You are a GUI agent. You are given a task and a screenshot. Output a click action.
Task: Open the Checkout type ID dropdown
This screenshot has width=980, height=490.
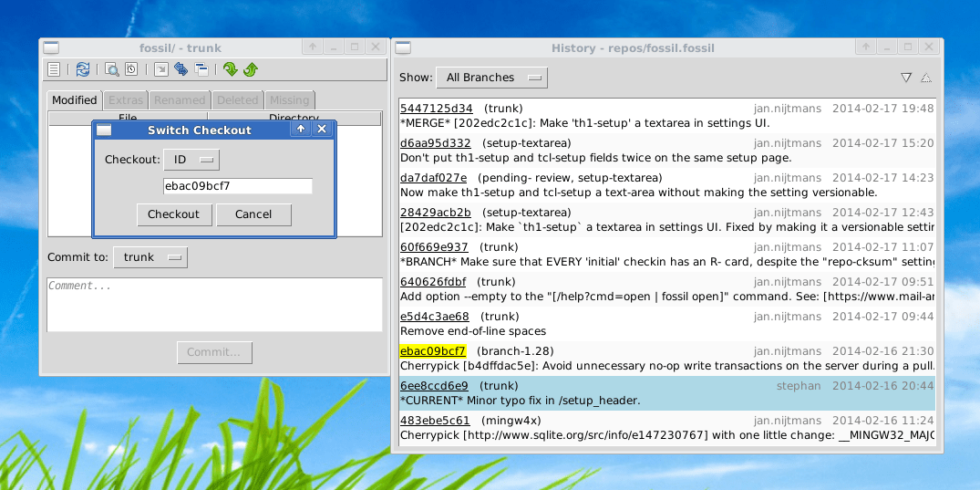[x=191, y=160]
